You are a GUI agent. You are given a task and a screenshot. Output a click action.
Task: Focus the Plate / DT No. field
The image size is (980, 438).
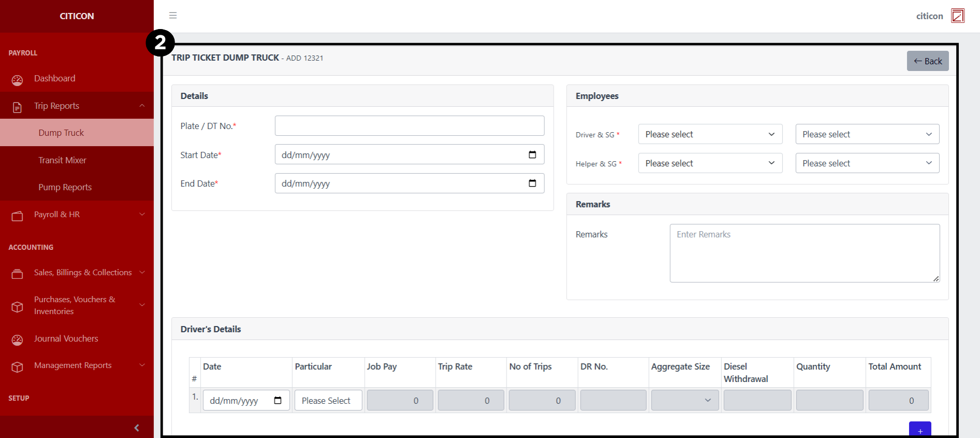(x=409, y=126)
